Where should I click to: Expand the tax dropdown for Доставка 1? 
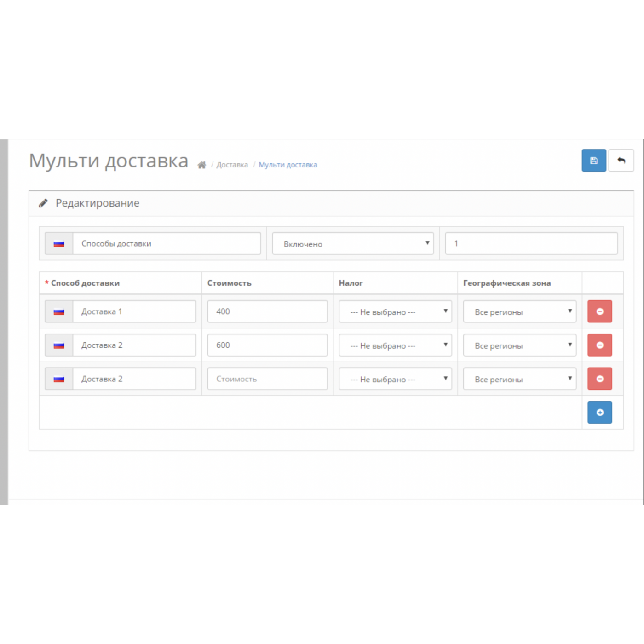click(x=395, y=311)
